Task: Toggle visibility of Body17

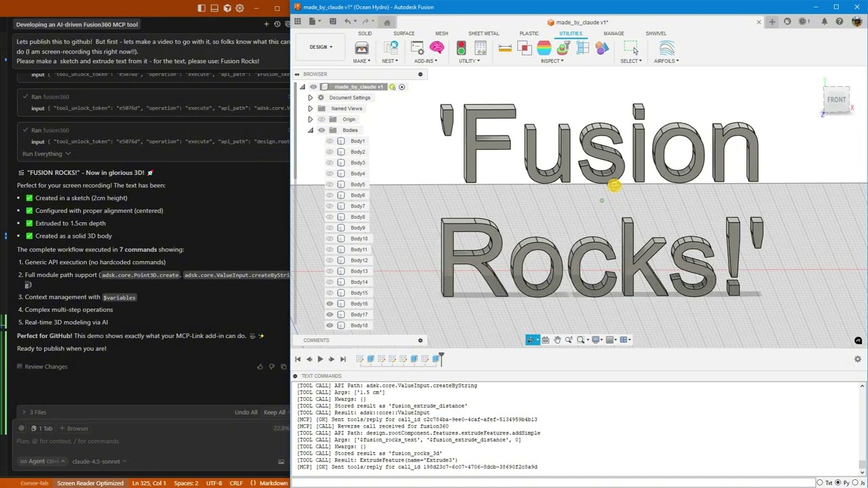Action: pyautogui.click(x=330, y=314)
